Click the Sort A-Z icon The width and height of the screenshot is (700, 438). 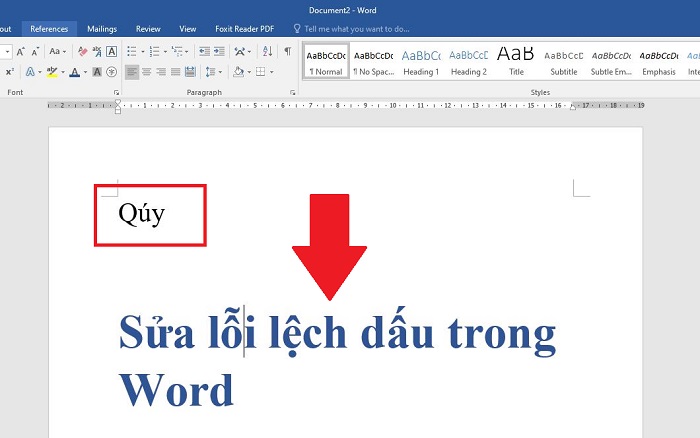pyautogui.click(x=267, y=51)
